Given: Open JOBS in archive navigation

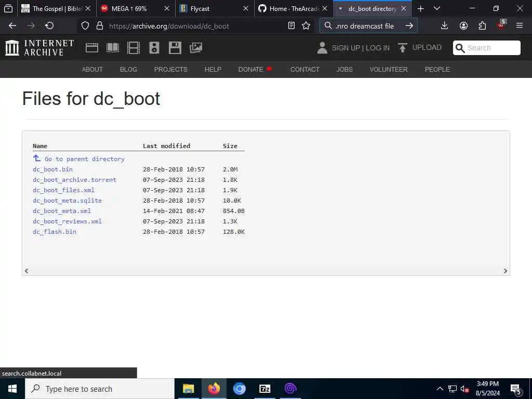Looking at the screenshot, I should (344, 70).
